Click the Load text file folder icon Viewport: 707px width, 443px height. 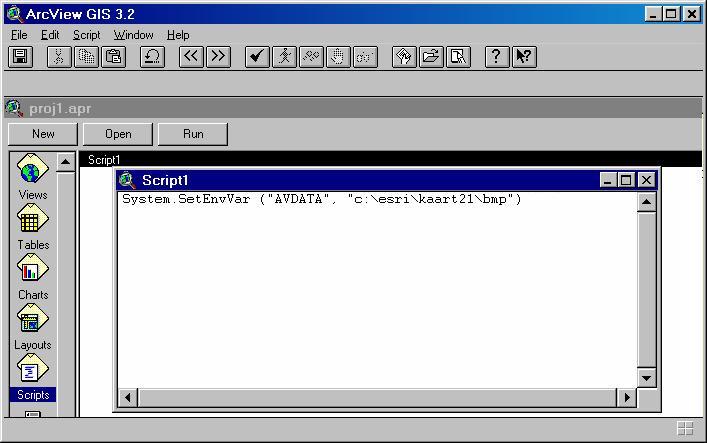[431, 57]
